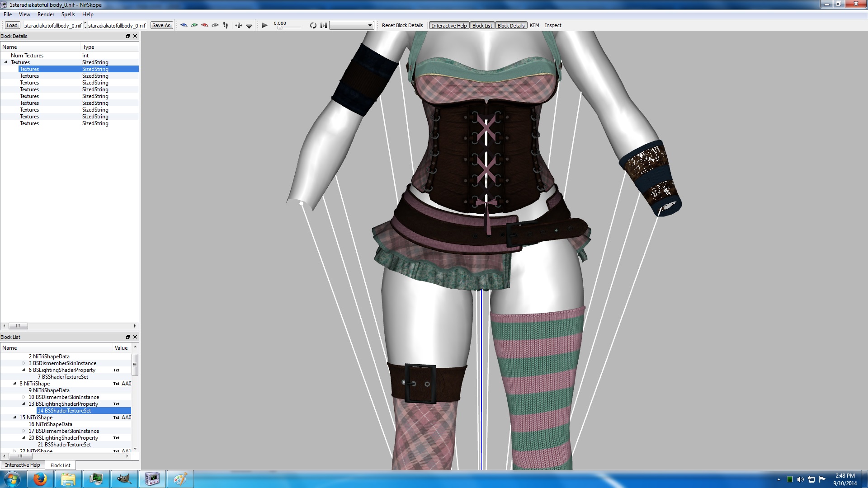Open the Spells menu
This screenshot has width=868, height=488.
click(x=68, y=14)
